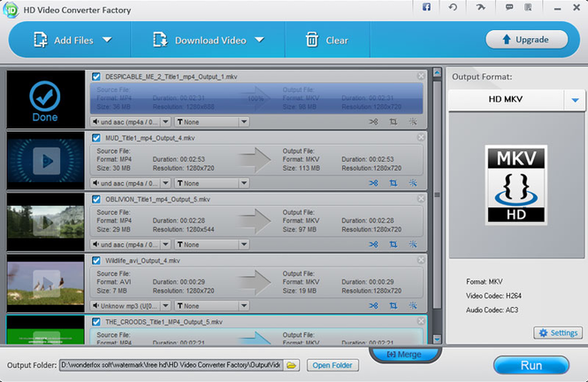
Task: Click the undo arrow icon in title bar
Action: click(x=453, y=7)
